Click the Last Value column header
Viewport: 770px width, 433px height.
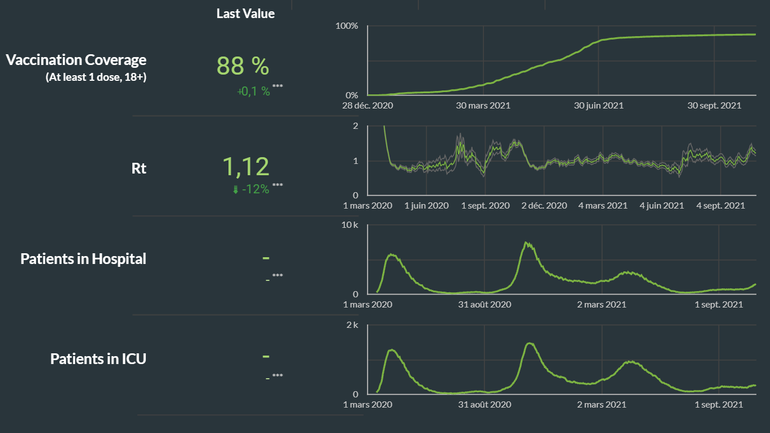(245, 14)
